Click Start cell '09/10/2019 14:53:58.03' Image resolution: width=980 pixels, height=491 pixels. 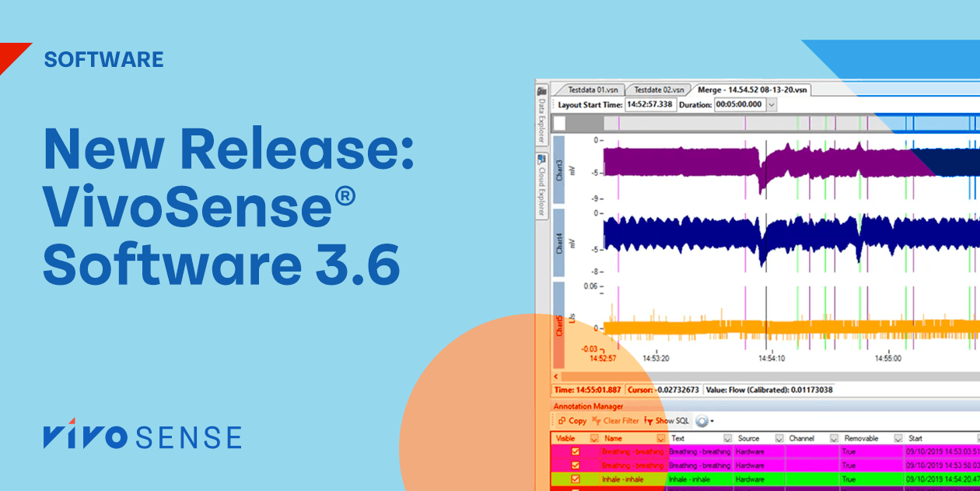pyautogui.click(x=942, y=465)
